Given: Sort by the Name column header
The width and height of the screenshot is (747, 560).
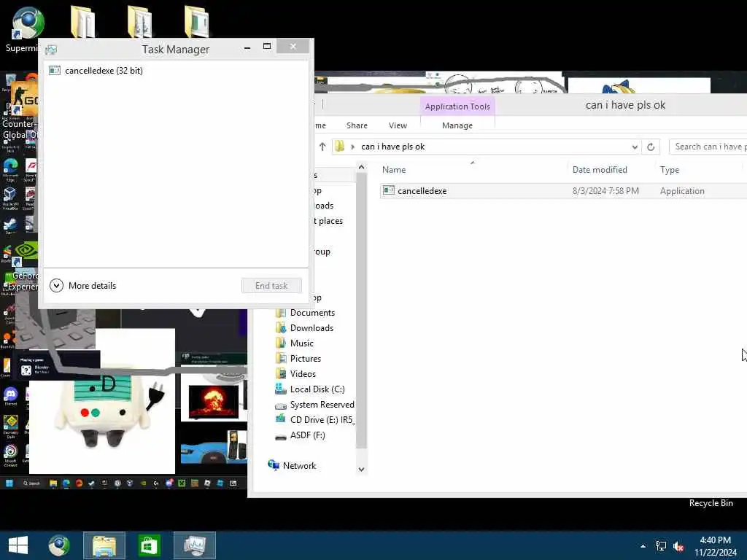Looking at the screenshot, I should coord(394,169).
